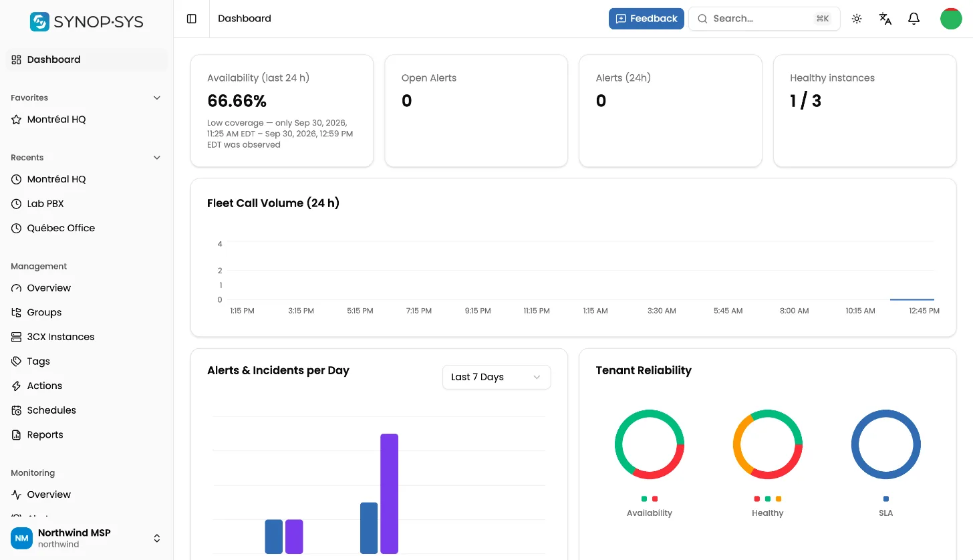Click the Availability 66.66% card
The height and width of the screenshot is (560, 973).
tap(282, 111)
